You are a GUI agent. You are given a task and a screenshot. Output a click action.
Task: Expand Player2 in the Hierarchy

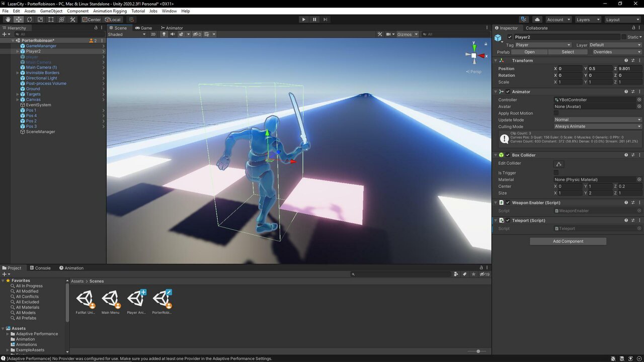(x=18, y=51)
